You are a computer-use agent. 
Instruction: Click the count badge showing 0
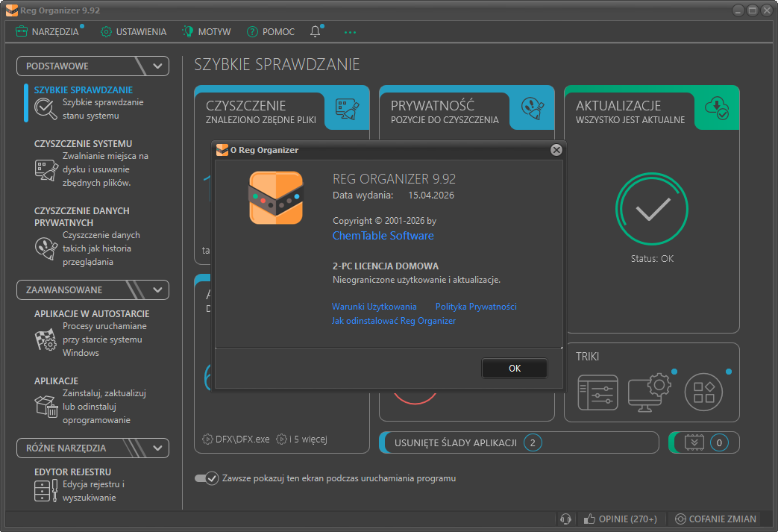coord(719,442)
